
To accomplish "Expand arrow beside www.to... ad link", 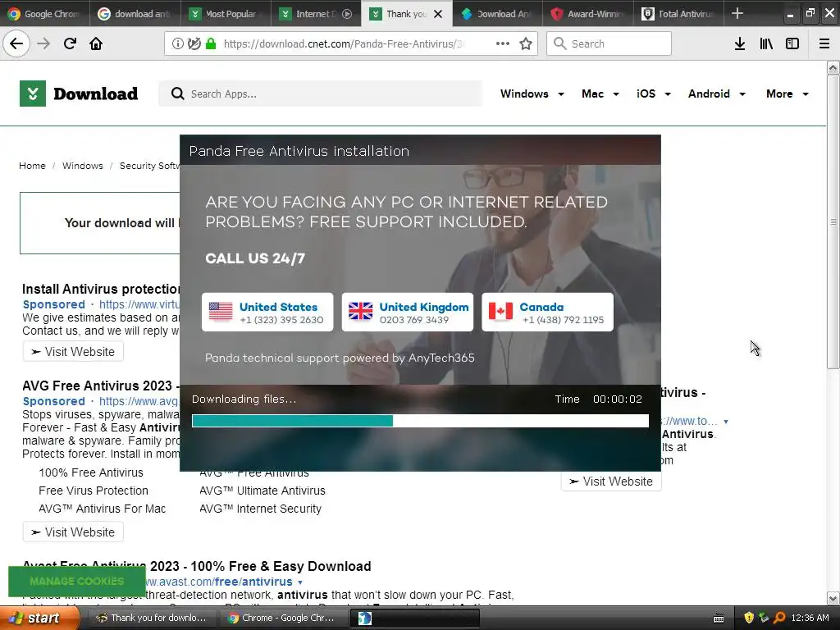I will coord(726,422).
